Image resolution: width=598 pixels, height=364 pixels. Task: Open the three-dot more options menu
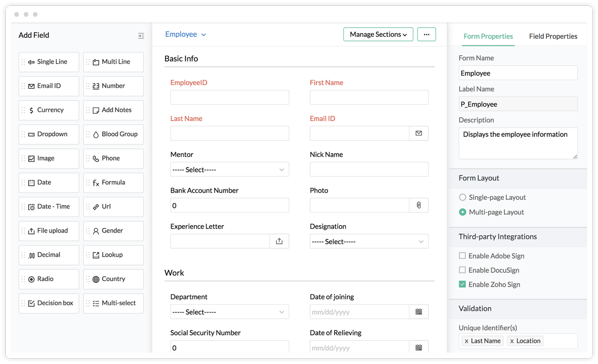(x=426, y=35)
